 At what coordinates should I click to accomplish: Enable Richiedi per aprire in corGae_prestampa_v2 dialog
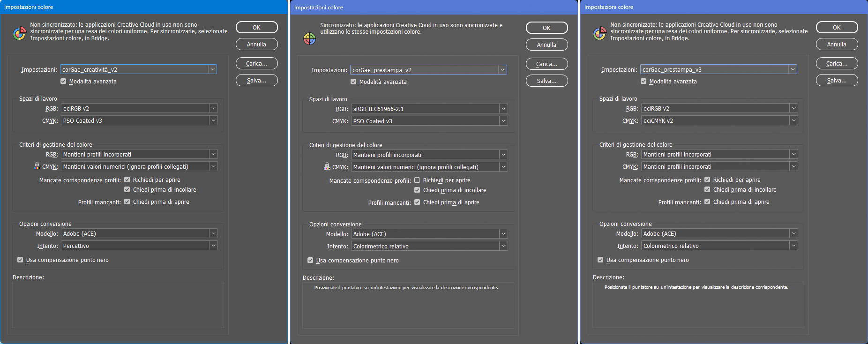(417, 180)
